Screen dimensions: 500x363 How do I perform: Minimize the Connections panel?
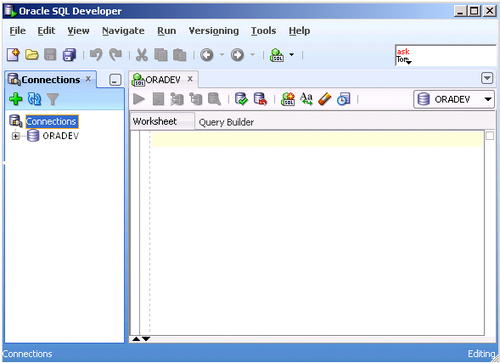coord(115,80)
